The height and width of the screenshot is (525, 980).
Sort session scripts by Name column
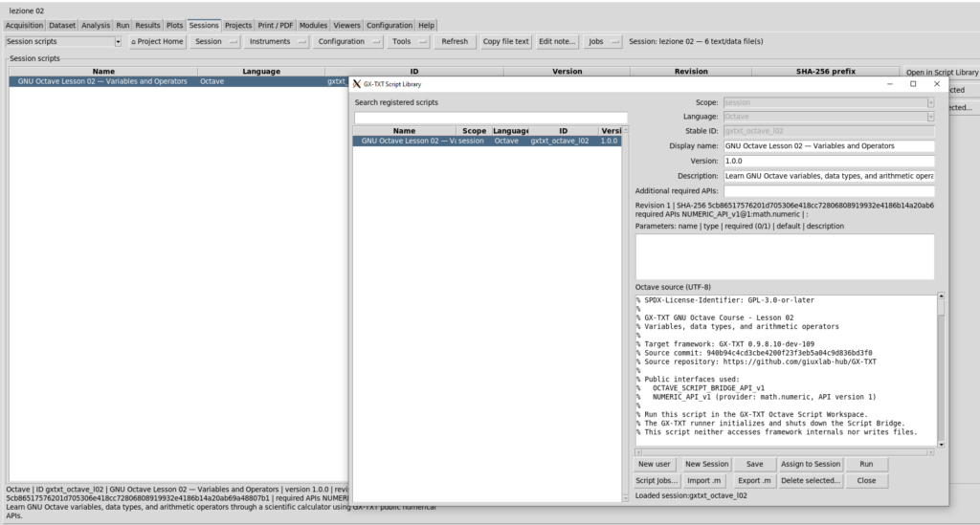pyautogui.click(x=103, y=72)
